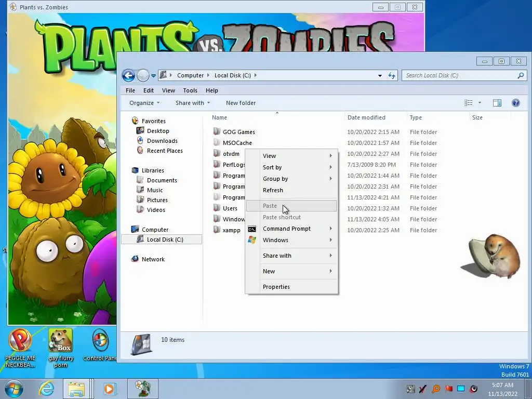Image resolution: width=532 pixels, height=399 pixels.
Task: Open Windows Media Player from taskbar
Action: (x=109, y=389)
